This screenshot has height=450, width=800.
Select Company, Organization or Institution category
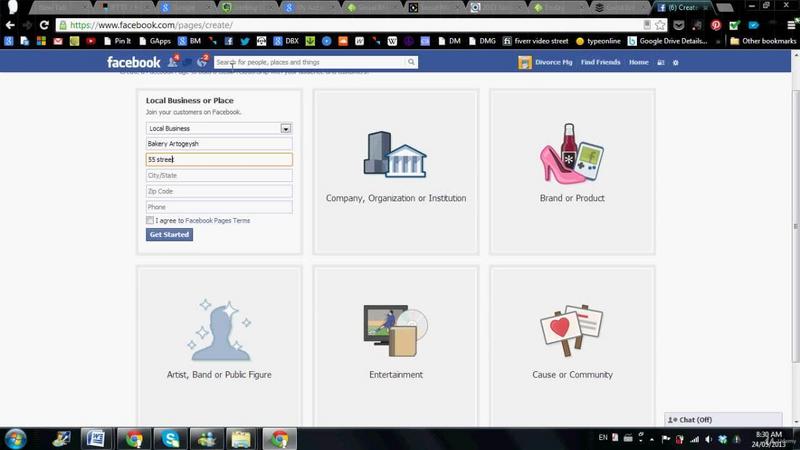(396, 172)
